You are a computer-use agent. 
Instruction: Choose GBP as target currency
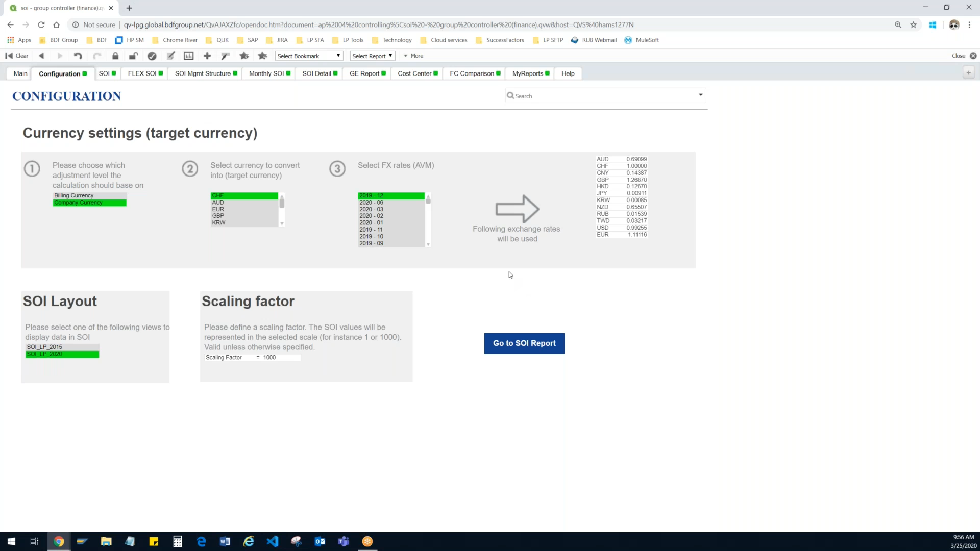pyautogui.click(x=244, y=216)
